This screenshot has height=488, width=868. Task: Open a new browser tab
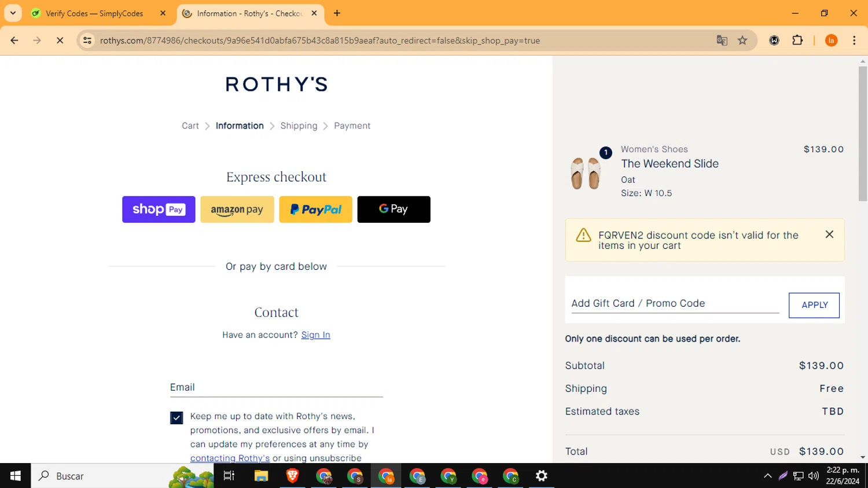click(337, 13)
